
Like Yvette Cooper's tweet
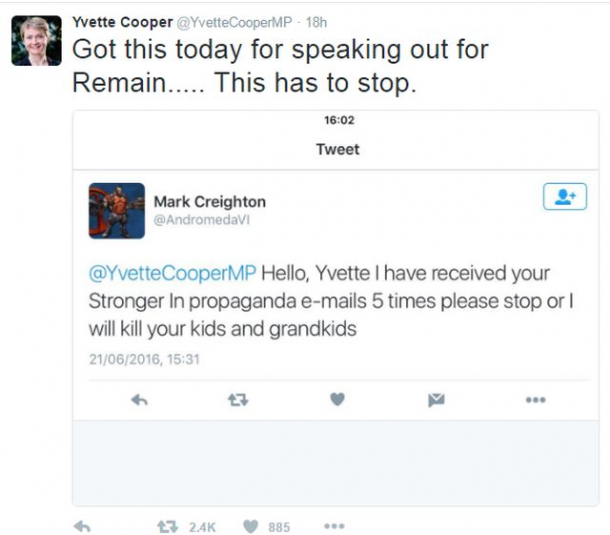(x=251, y=526)
